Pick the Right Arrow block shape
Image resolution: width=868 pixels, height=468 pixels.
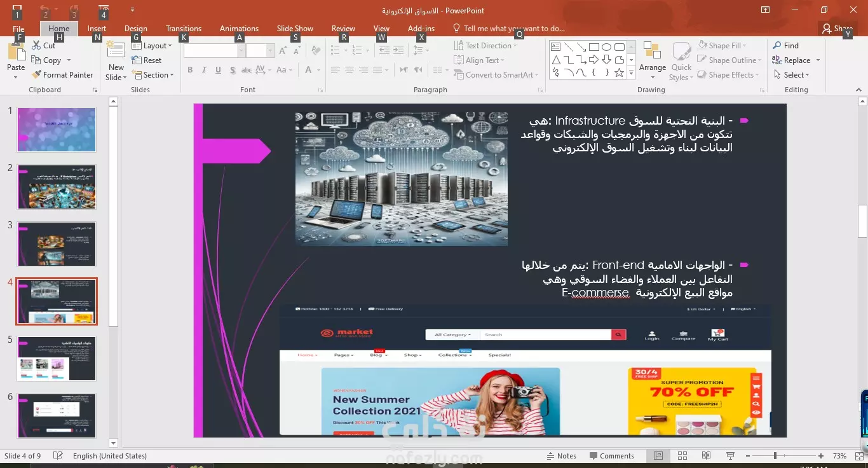[593, 60]
